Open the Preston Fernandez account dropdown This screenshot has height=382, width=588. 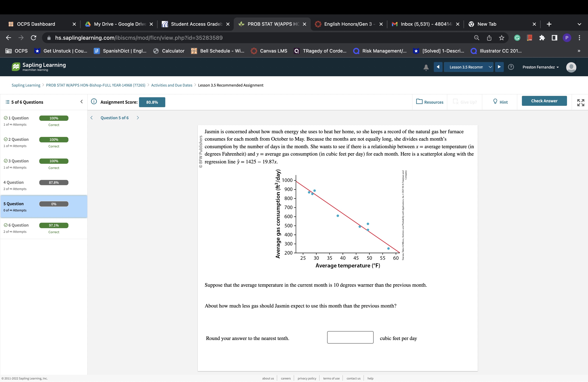point(541,67)
